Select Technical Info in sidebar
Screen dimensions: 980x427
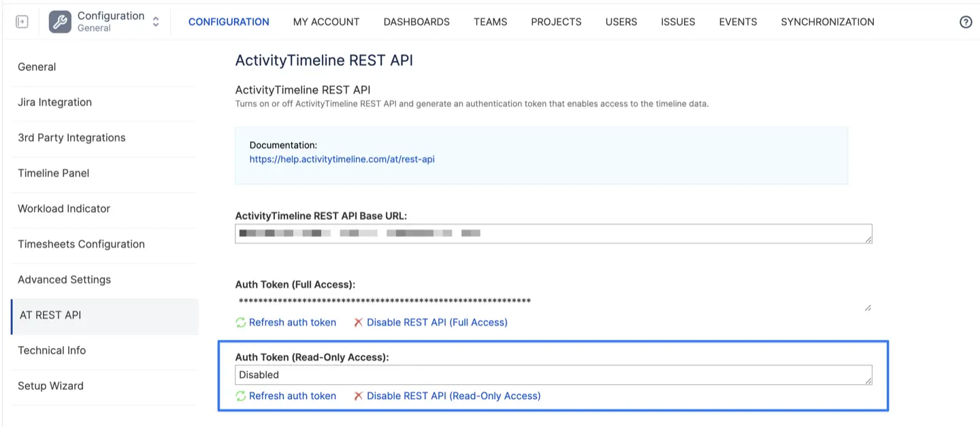tap(52, 350)
